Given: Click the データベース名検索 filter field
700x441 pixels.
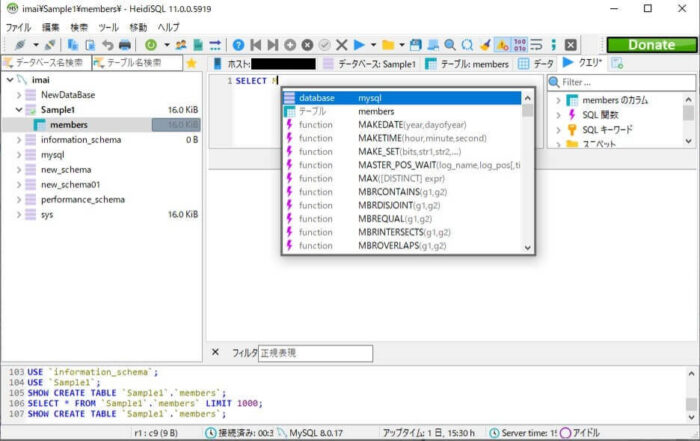Looking at the screenshot, I should (46, 63).
